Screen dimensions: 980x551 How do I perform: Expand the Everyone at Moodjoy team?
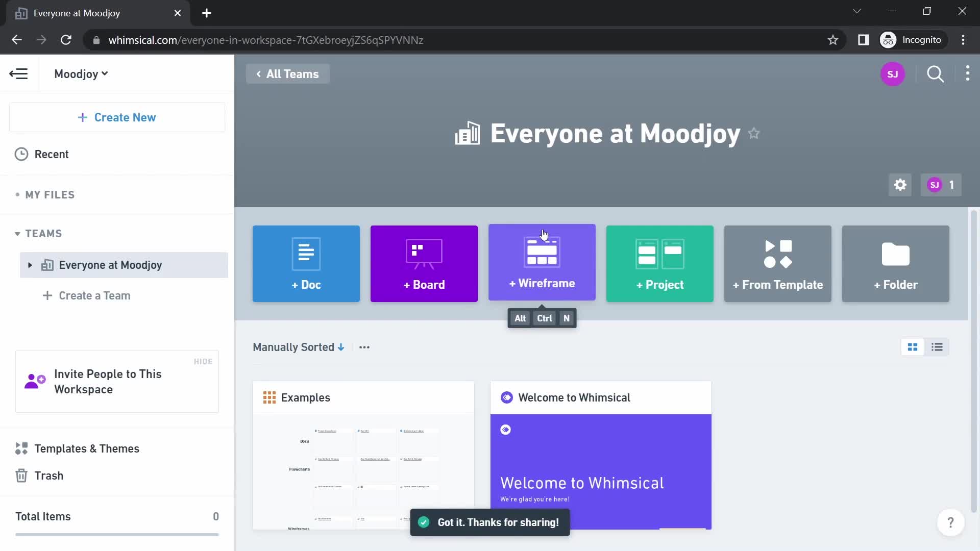click(30, 264)
